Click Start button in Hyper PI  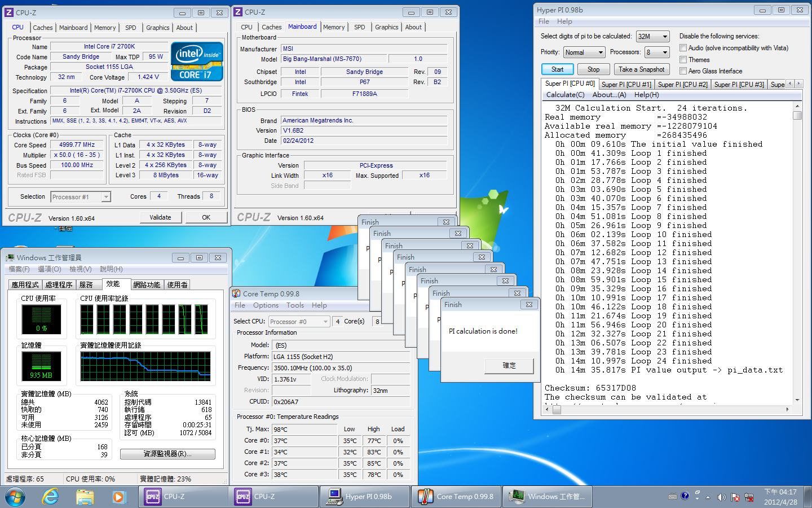coord(557,69)
